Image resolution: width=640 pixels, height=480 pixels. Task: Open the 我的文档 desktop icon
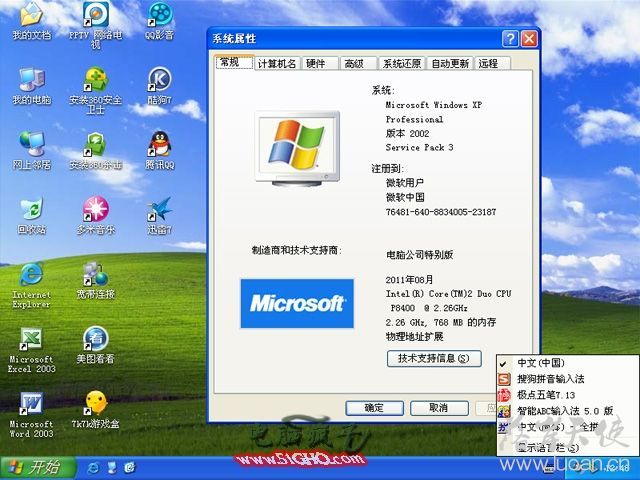click(31, 22)
